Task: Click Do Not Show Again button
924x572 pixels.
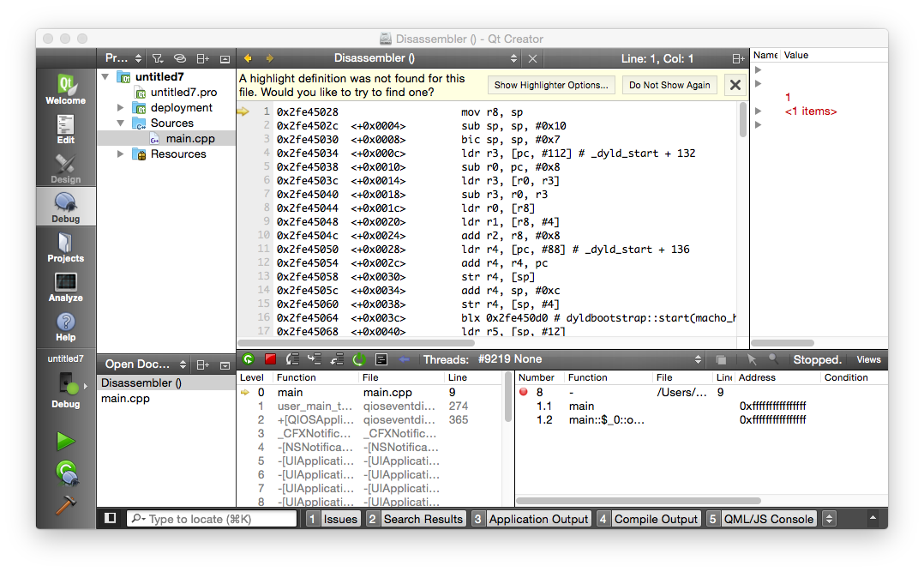Action: click(x=669, y=85)
